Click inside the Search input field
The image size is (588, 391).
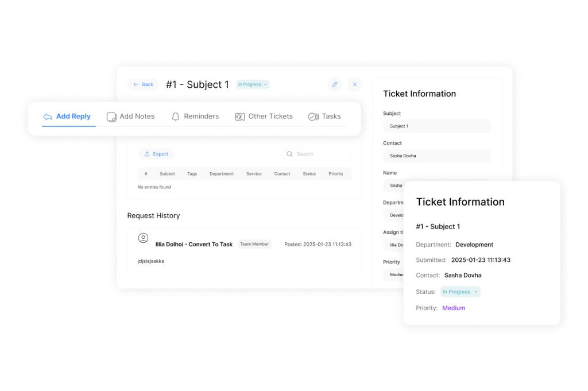320,154
